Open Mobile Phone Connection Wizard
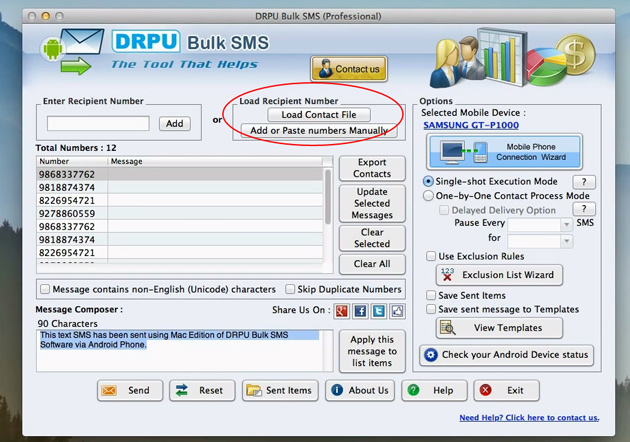The width and height of the screenshot is (630, 442). 504,152
